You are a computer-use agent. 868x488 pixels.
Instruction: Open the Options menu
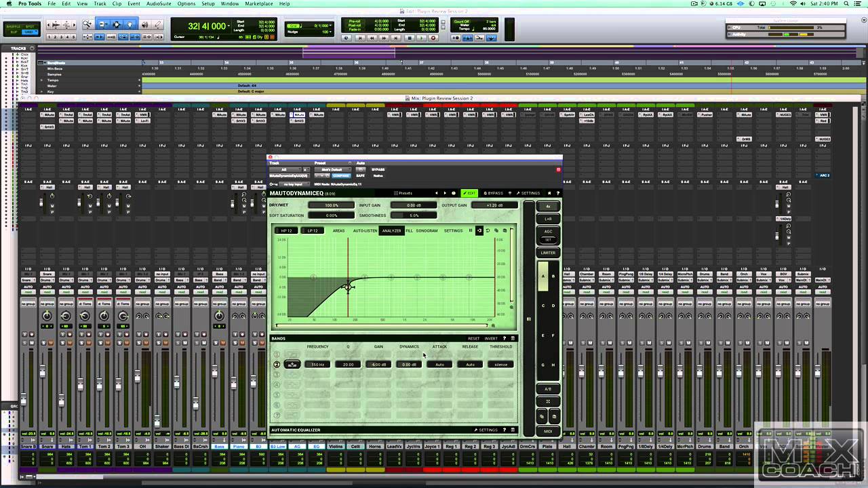coord(186,3)
